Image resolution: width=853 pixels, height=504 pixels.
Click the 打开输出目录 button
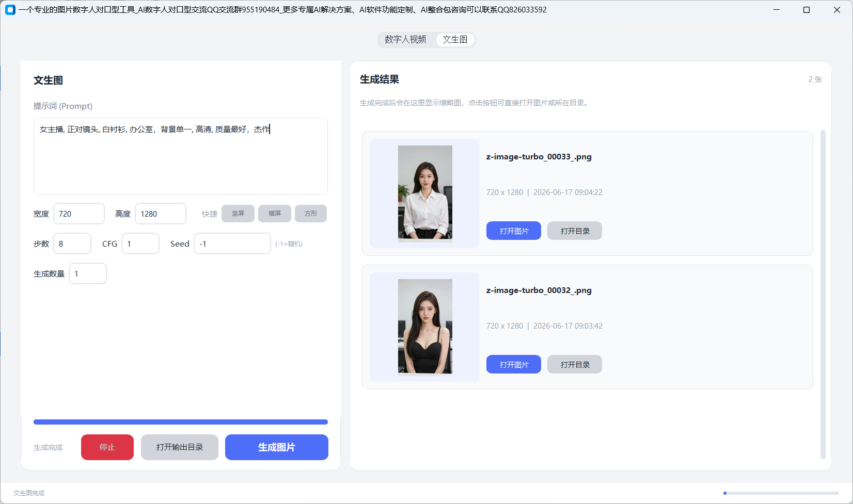[x=180, y=447]
